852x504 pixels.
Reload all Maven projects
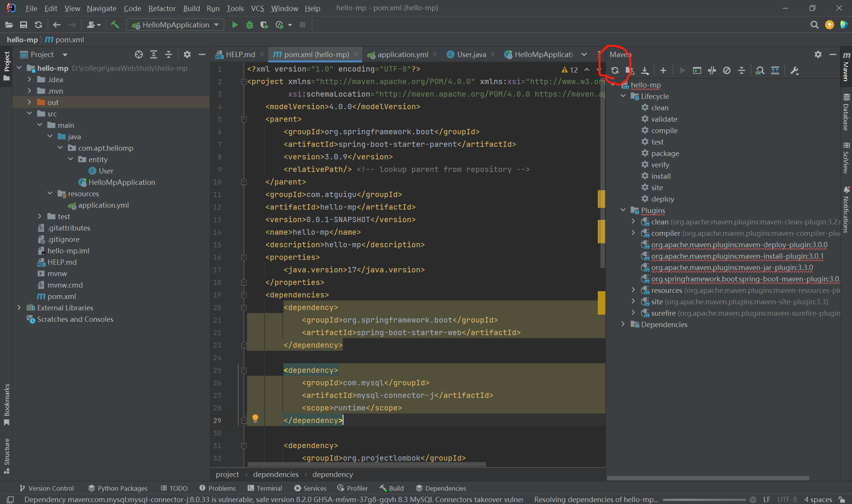point(615,70)
